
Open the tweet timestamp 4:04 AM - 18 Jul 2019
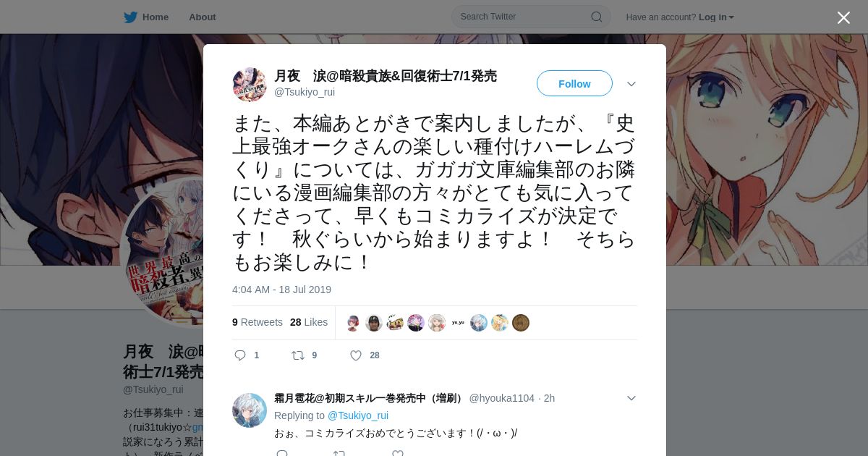click(x=281, y=290)
